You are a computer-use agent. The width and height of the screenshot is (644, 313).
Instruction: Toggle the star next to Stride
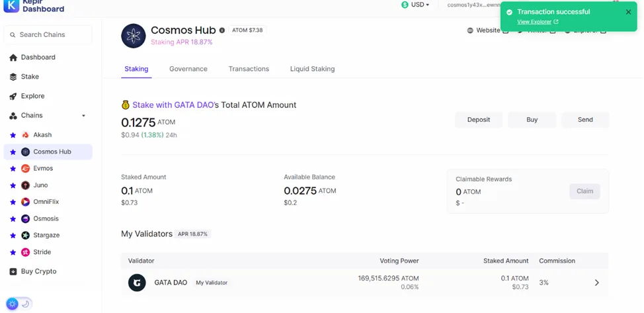tap(13, 252)
